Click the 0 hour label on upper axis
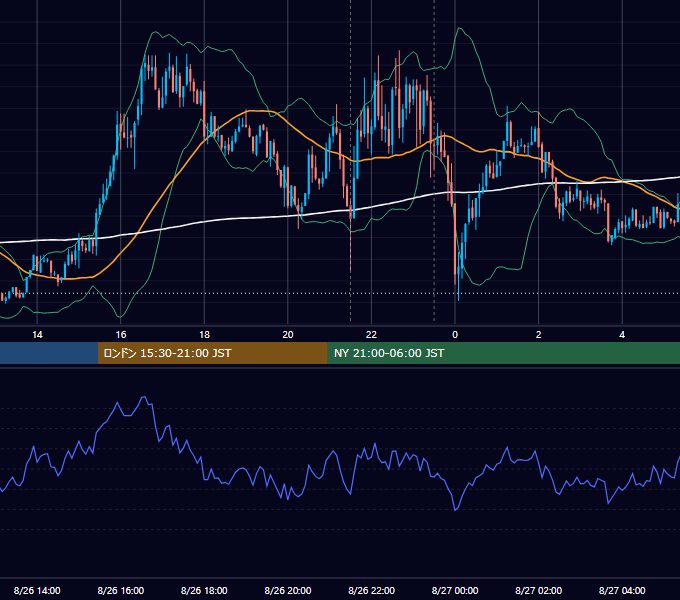This screenshot has width=680, height=600. 455,335
